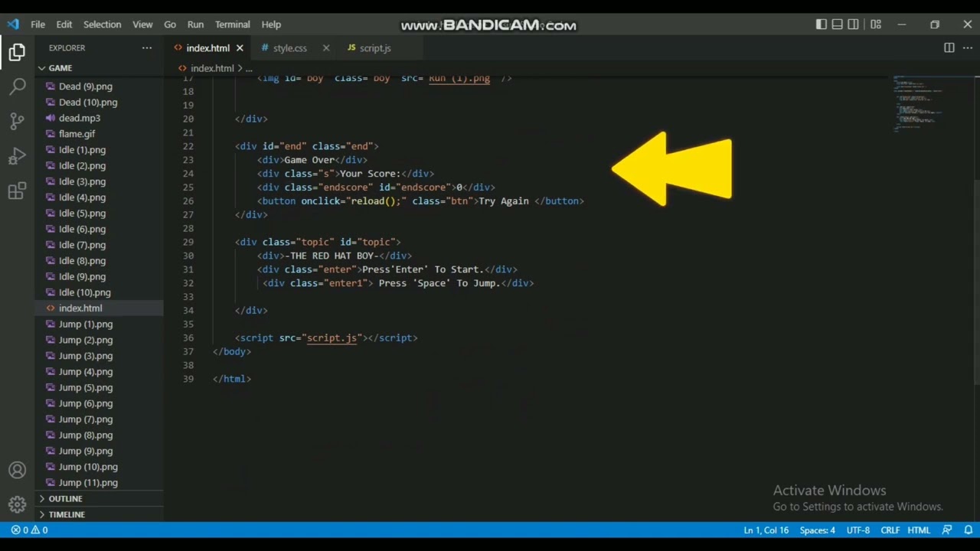Screen dimensions: 980x551
Task: Select Jump (11).png file
Action: click(x=88, y=483)
